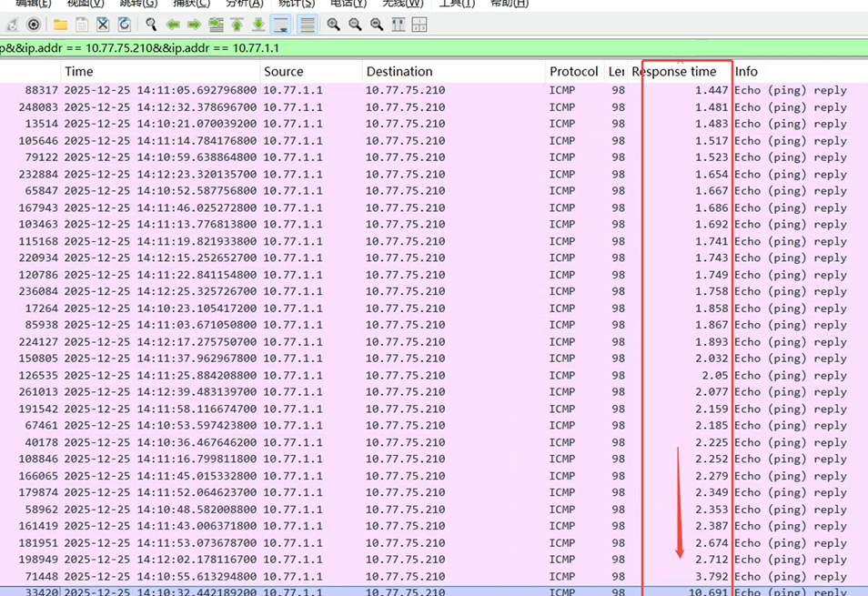The image size is (868, 596).
Task: Open the 统计 (Statistics) menu
Action: pyautogui.click(x=297, y=4)
